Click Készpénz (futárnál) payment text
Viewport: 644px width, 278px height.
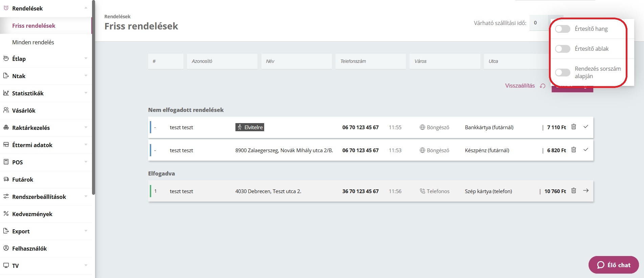487,150
